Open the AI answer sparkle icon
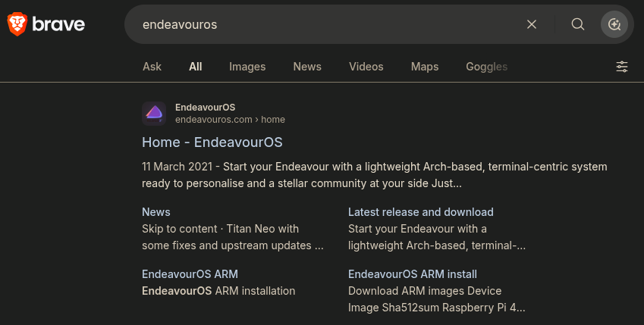This screenshot has width=644, height=325. tap(614, 24)
